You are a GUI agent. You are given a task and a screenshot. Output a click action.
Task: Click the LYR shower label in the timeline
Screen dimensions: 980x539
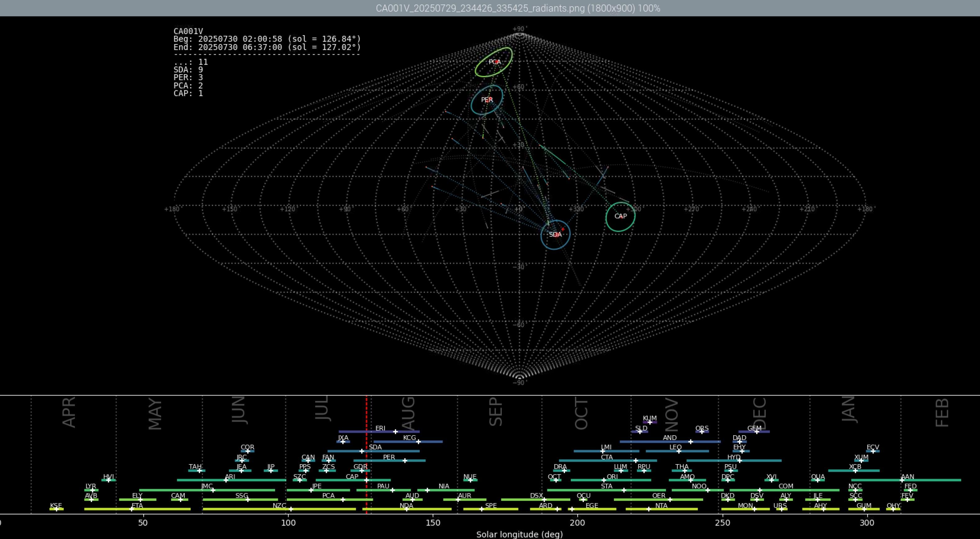pos(91,486)
